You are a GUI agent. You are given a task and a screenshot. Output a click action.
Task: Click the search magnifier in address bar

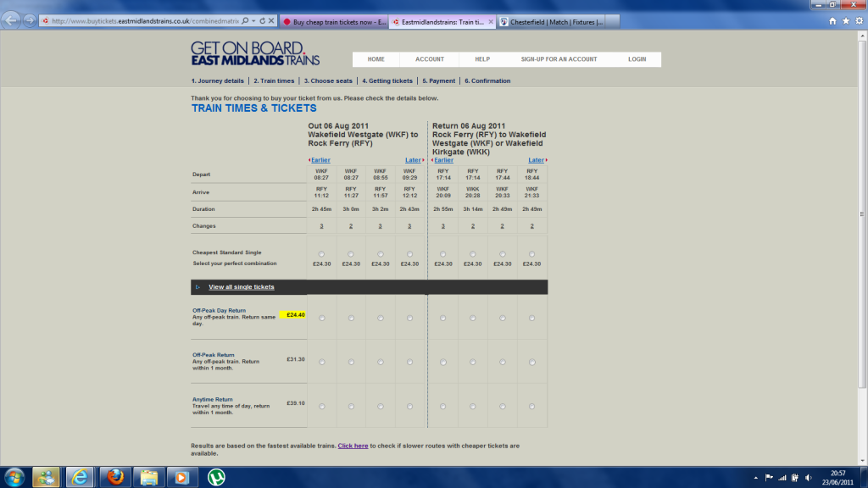coord(245,21)
